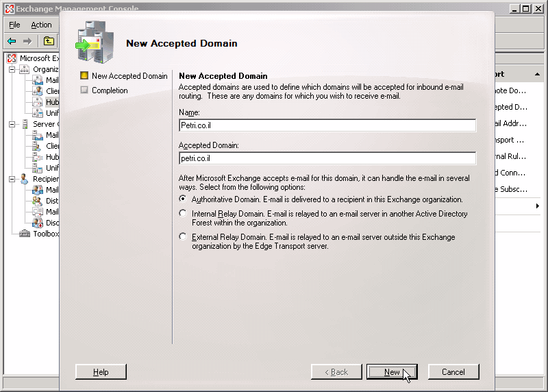Image resolution: width=548 pixels, height=392 pixels.
Task: Select the Completion wizard step
Action: (110, 90)
